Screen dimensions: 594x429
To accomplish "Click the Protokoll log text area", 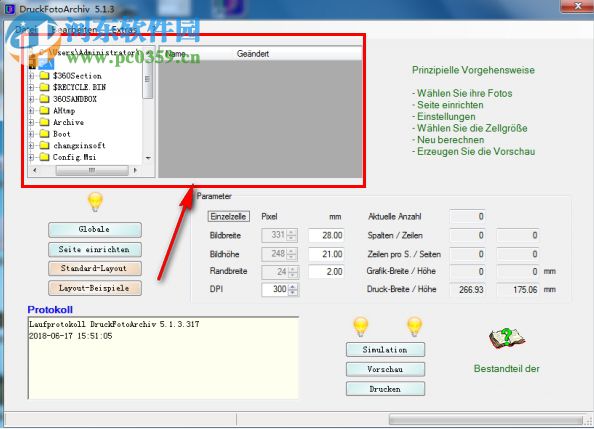I will (x=163, y=358).
